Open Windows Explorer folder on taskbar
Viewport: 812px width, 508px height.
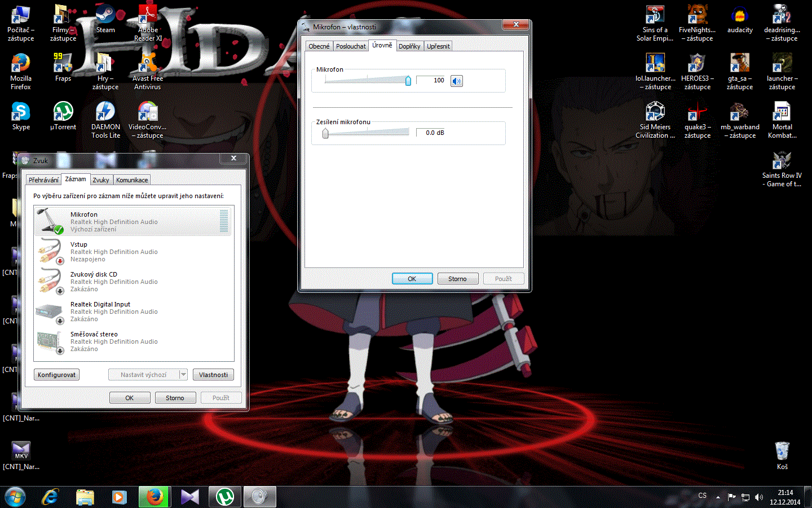tap(85, 497)
